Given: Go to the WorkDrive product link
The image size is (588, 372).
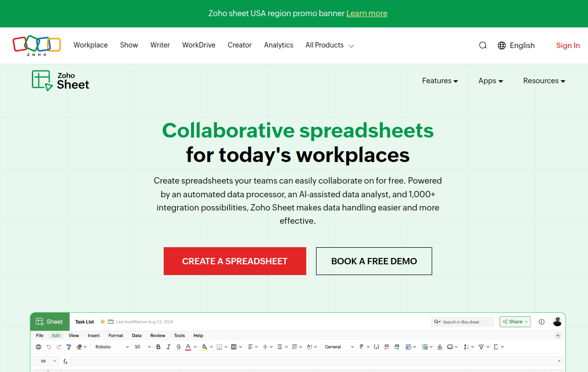Looking at the screenshot, I should 199,45.
